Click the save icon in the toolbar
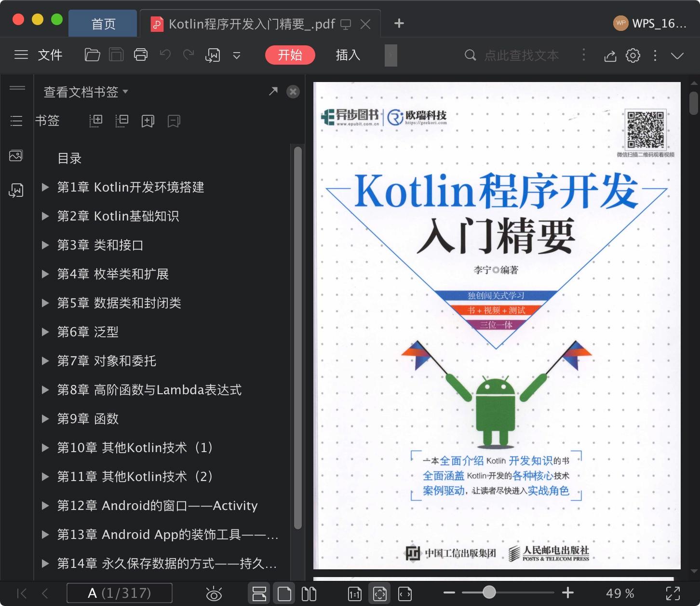 (x=116, y=55)
